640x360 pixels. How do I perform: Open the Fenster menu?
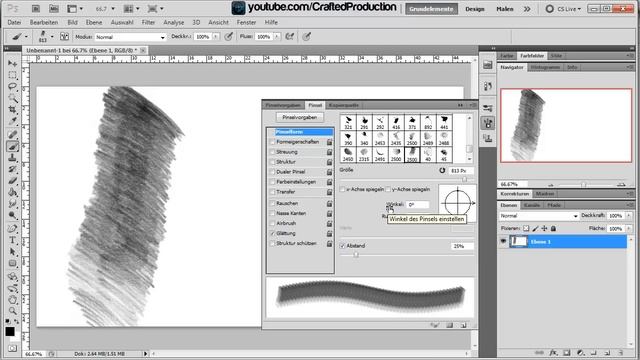246,22
